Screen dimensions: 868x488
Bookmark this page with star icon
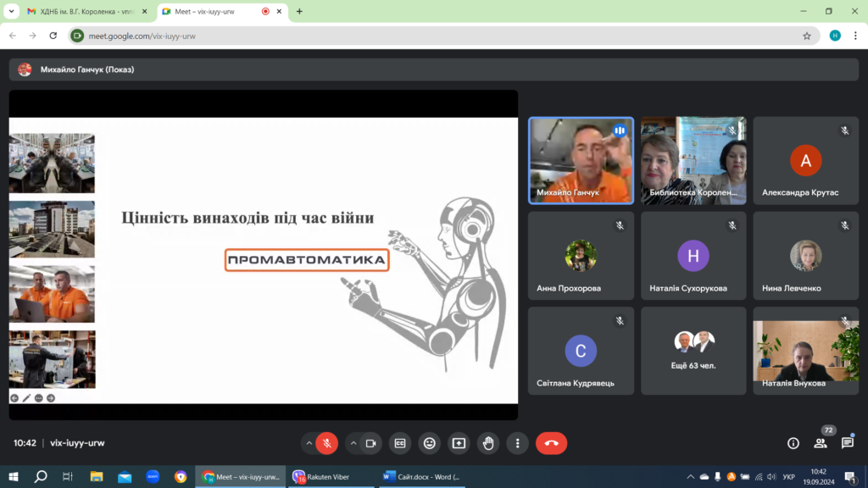807,36
